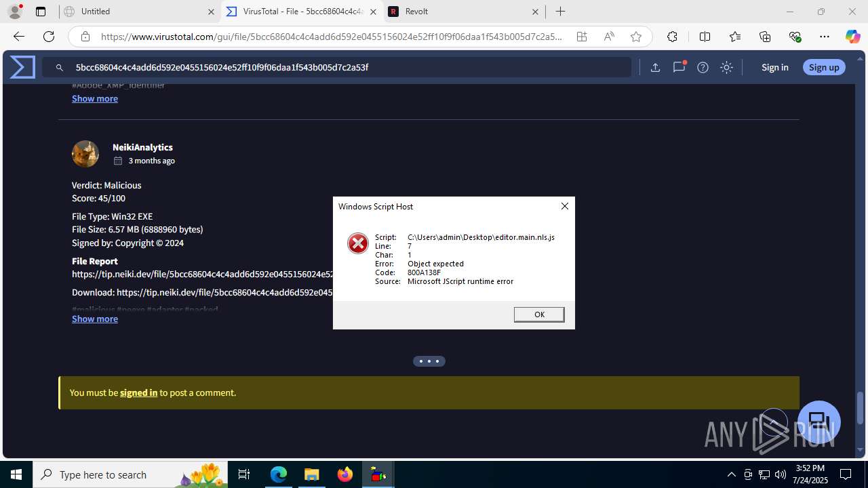Open the Extensions puzzle icon
The height and width of the screenshot is (488, 868).
[x=672, y=37]
